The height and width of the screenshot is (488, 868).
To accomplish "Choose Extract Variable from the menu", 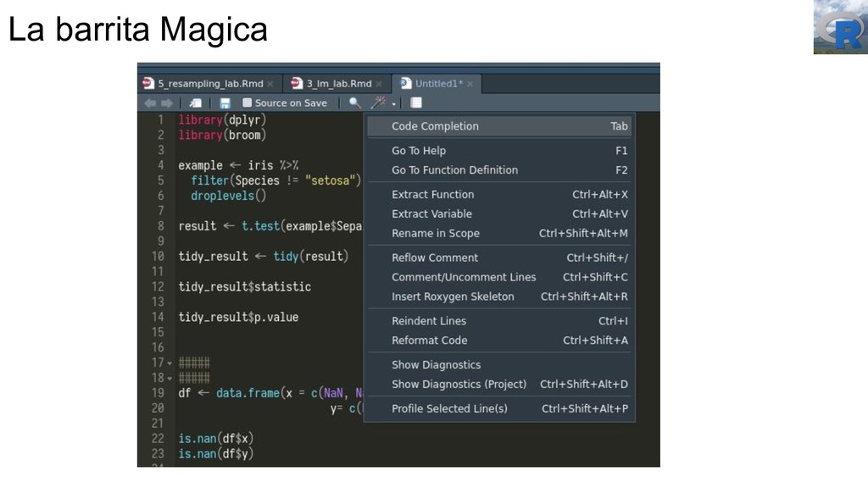I will (499, 213).
